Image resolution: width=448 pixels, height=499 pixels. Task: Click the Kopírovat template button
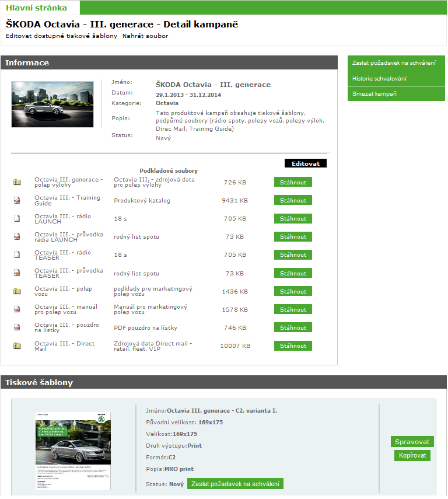tap(412, 455)
